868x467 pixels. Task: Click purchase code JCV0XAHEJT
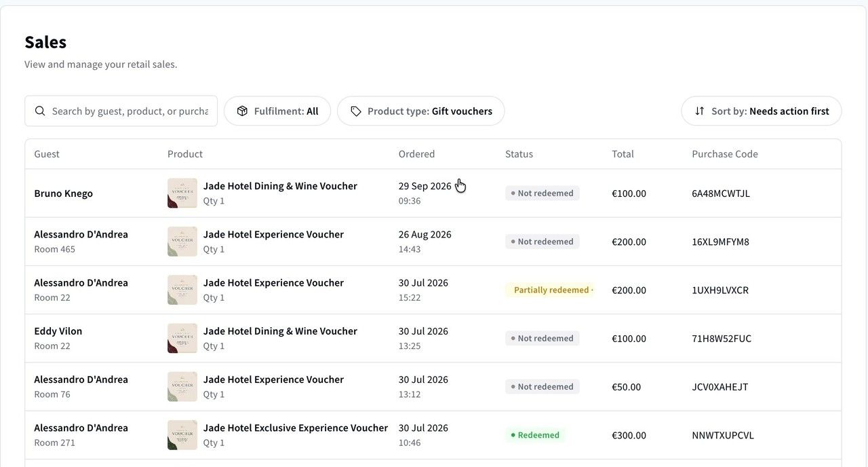pos(720,387)
